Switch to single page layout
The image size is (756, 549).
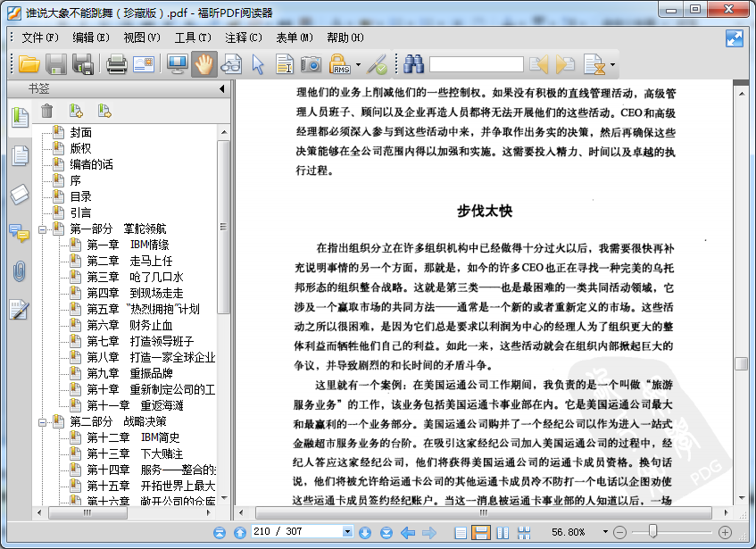[461, 533]
